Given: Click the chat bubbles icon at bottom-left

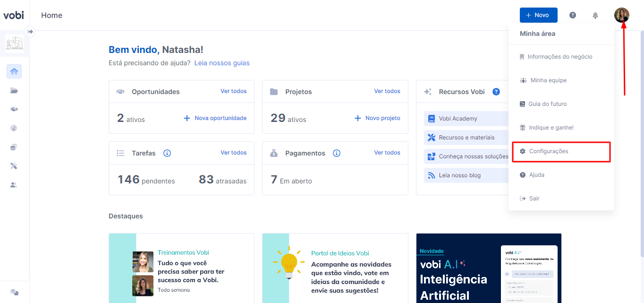Looking at the screenshot, I should 15,292.
